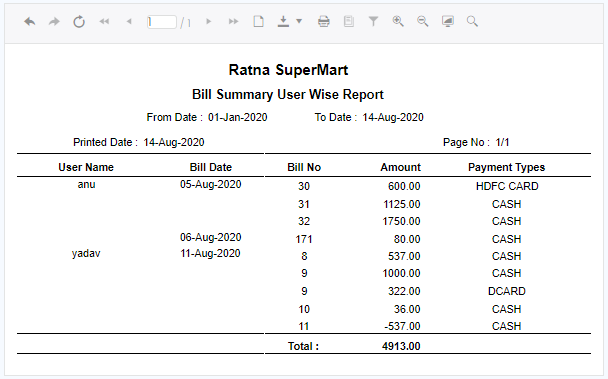Click amount 1125.00
This screenshot has height=379, width=608.
[402, 204]
